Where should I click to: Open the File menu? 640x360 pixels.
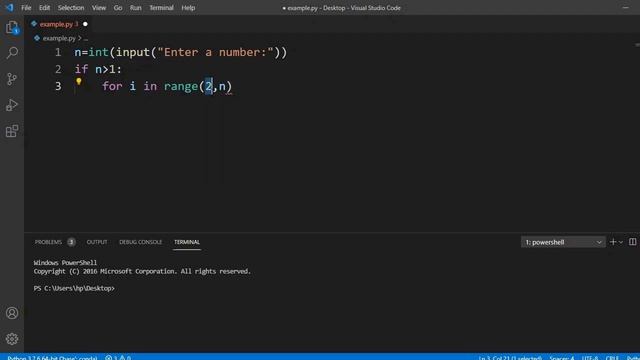pos(26,8)
